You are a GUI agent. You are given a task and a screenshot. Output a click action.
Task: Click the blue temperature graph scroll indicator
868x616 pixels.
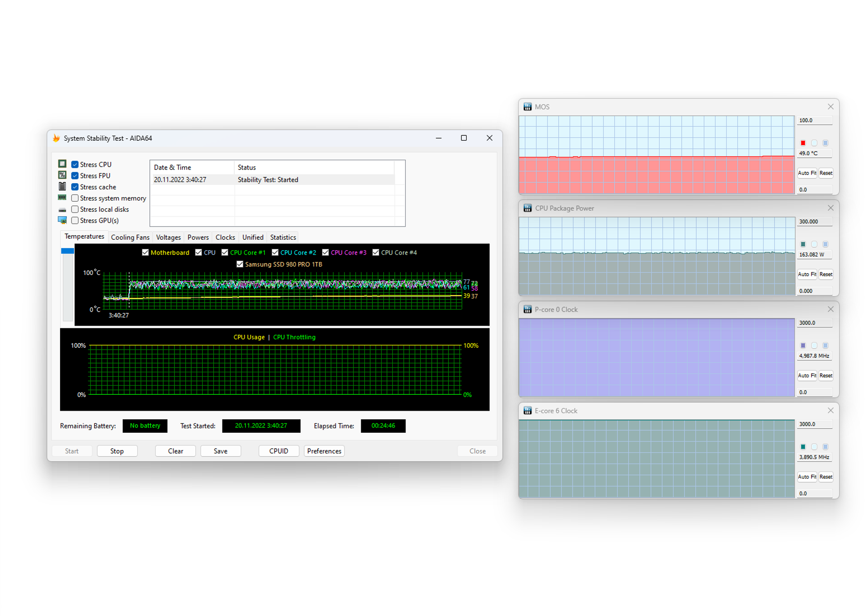coord(67,251)
